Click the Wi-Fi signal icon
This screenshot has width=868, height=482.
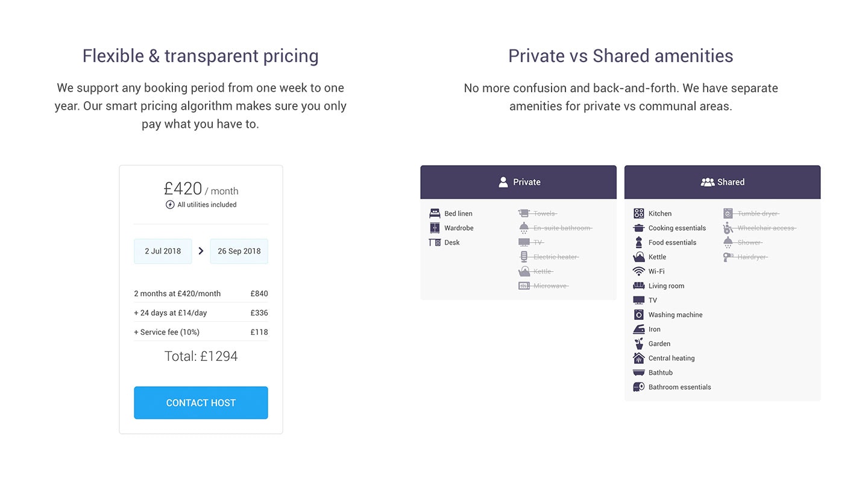coord(639,271)
